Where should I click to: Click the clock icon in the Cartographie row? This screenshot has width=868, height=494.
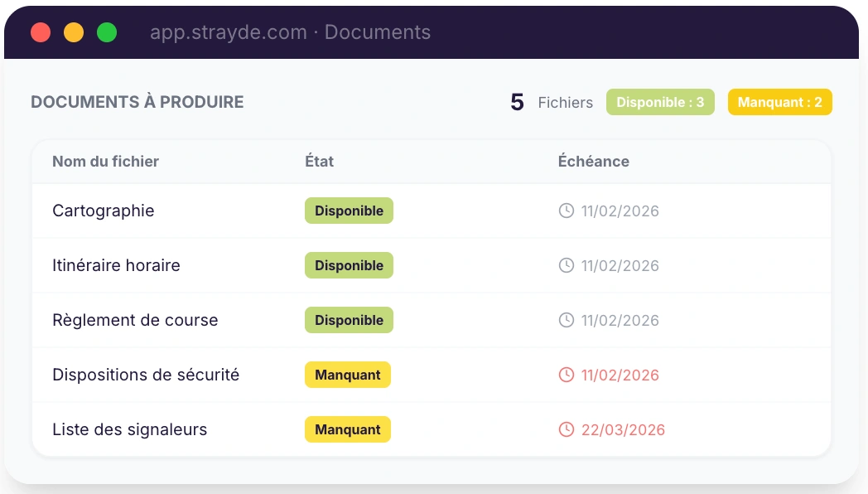pos(567,211)
